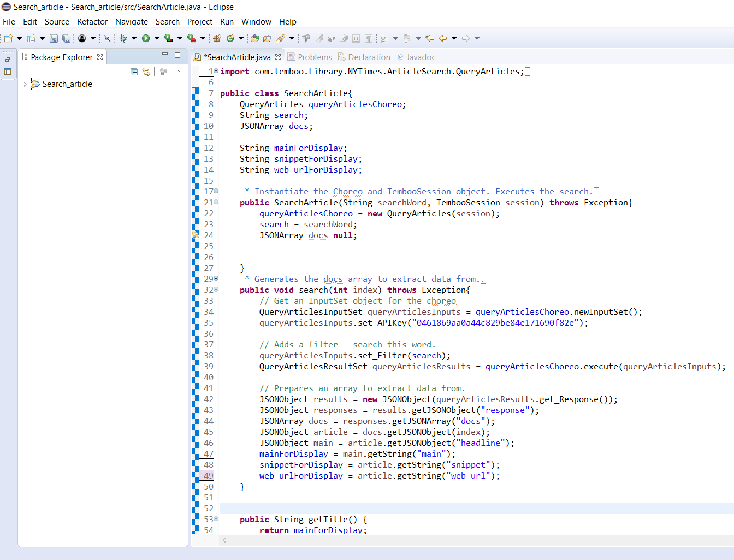Close the Package Explorer view
Image resolution: width=734 pixels, height=560 pixels.
(x=100, y=57)
